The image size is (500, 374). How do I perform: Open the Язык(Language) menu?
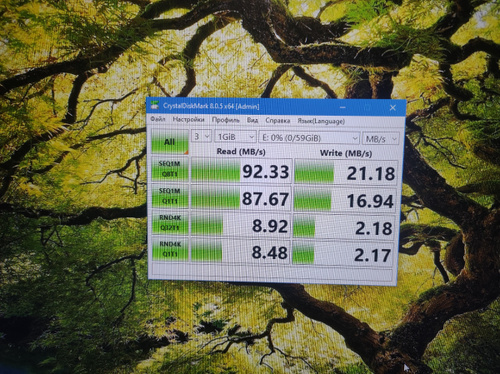(x=321, y=121)
